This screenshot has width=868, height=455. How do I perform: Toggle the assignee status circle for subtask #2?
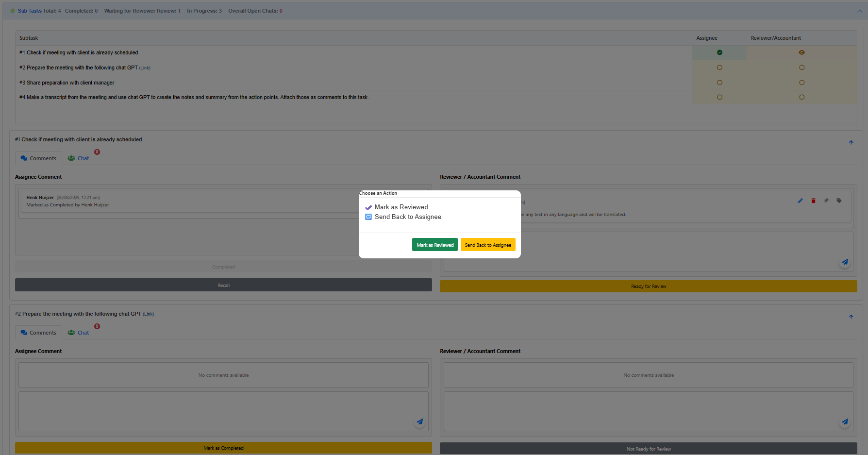pos(719,67)
